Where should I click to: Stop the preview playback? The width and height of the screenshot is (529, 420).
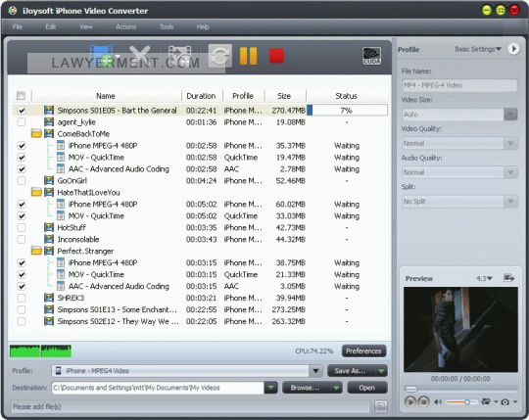coord(423,401)
